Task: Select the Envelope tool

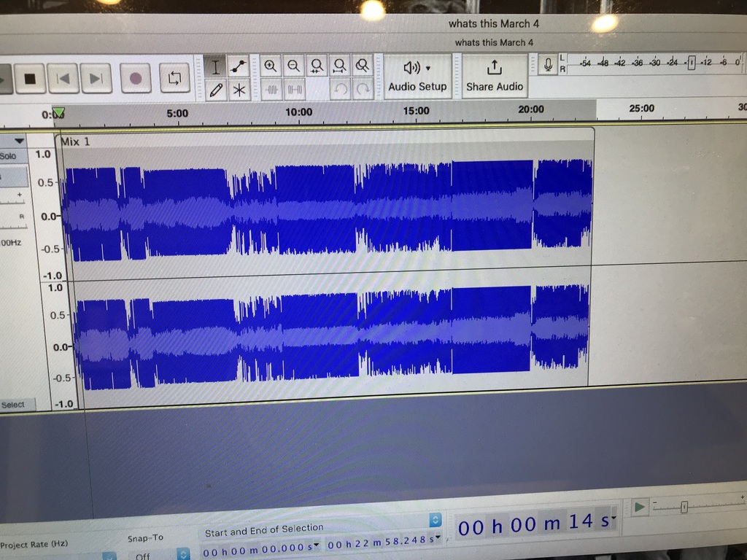Action: pos(239,67)
